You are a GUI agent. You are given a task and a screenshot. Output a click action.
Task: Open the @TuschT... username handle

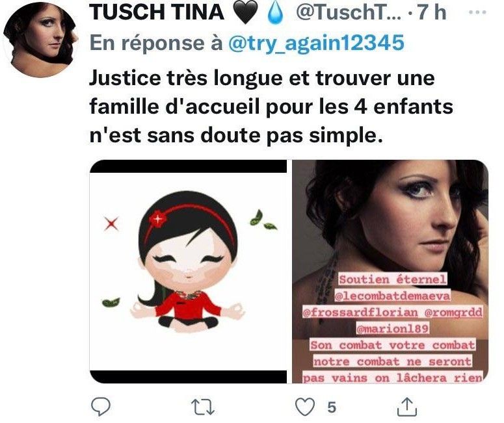349,12
